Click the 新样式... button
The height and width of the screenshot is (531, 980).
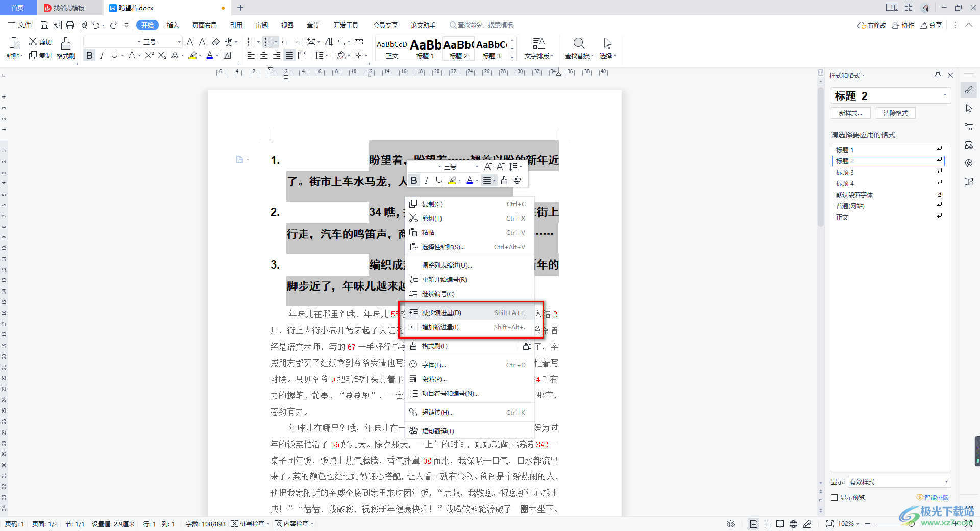tap(851, 113)
